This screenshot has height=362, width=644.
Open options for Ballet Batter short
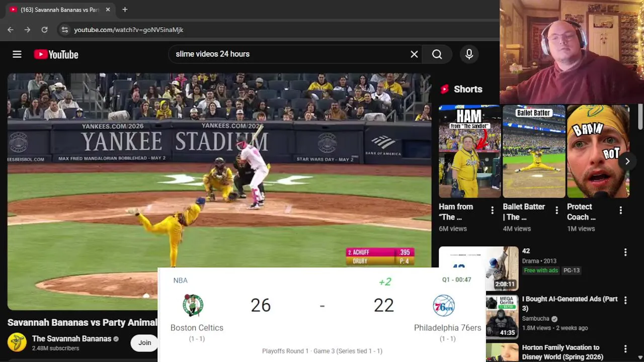[x=556, y=211]
